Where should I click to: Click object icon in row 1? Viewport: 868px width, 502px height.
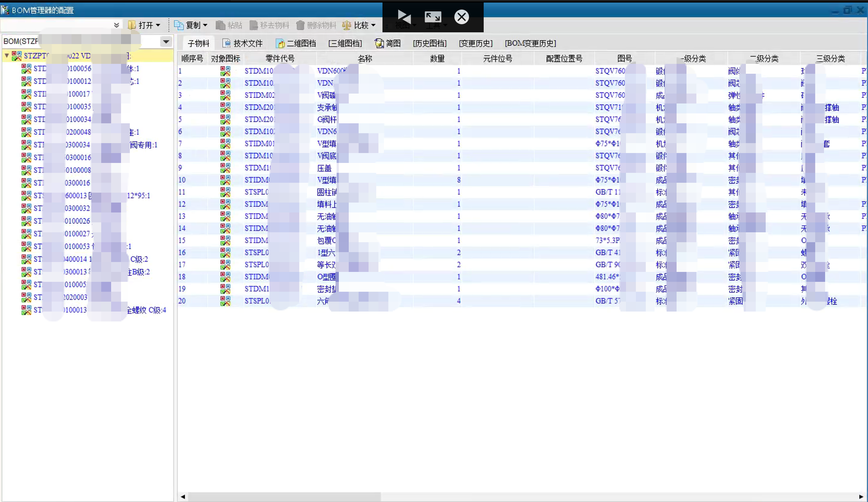[x=225, y=71]
